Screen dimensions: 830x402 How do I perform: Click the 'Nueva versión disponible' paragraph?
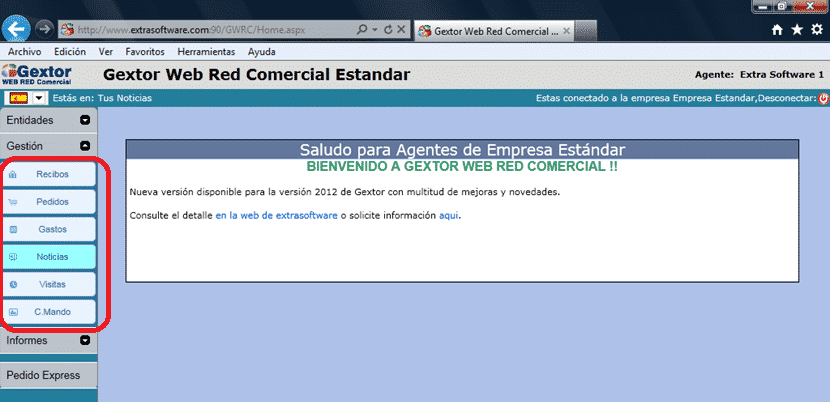pyautogui.click(x=345, y=192)
